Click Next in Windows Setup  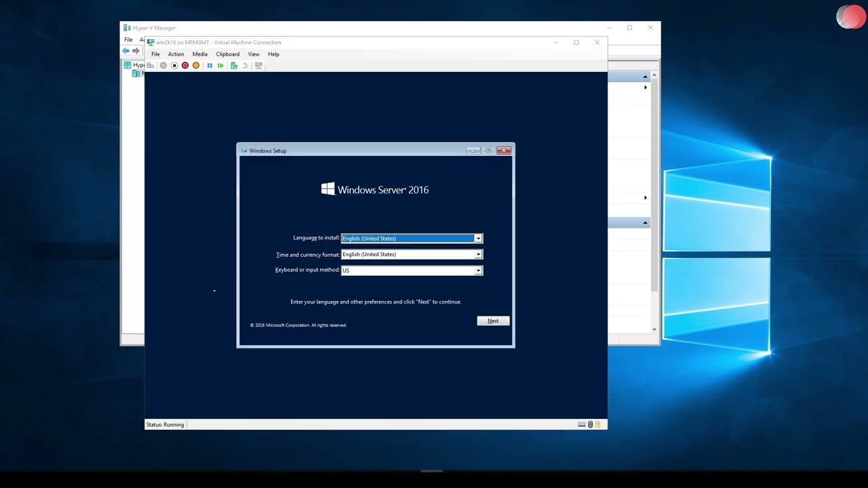[493, 321]
